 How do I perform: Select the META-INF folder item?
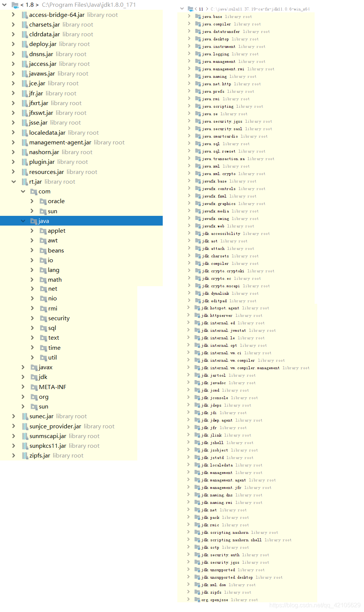click(x=52, y=387)
